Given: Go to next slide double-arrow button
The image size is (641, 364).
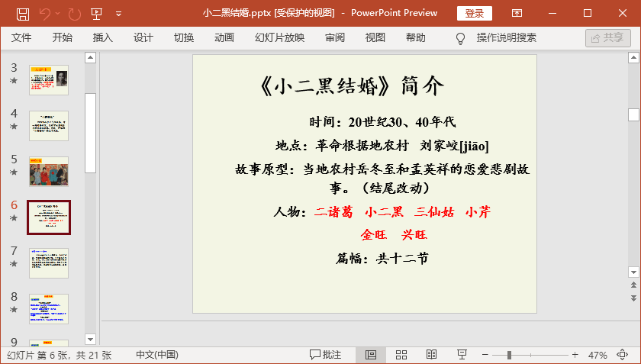Looking at the screenshot, I should pyautogui.click(x=633, y=298).
